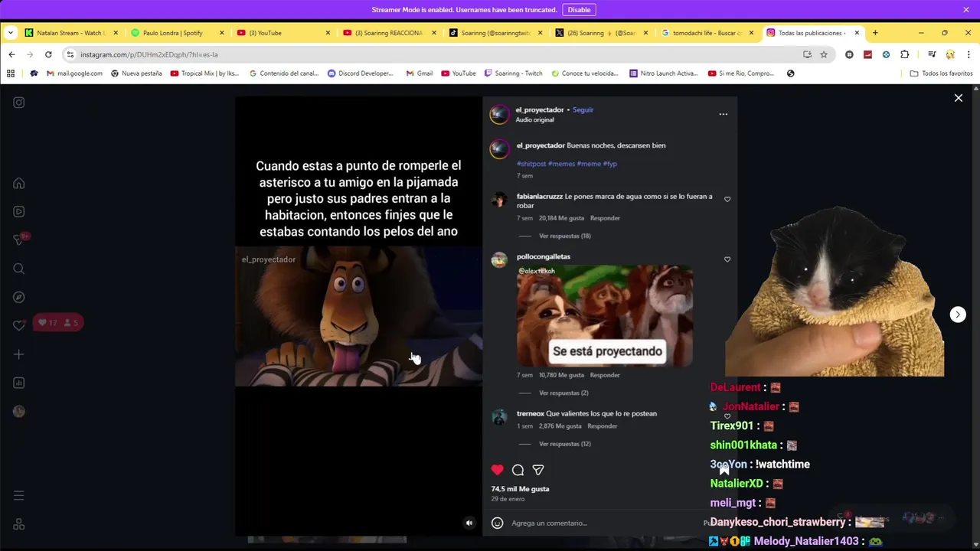The width and height of the screenshot is (980, 551).
Task: Open Gmail bookmark
Action: 420,73
